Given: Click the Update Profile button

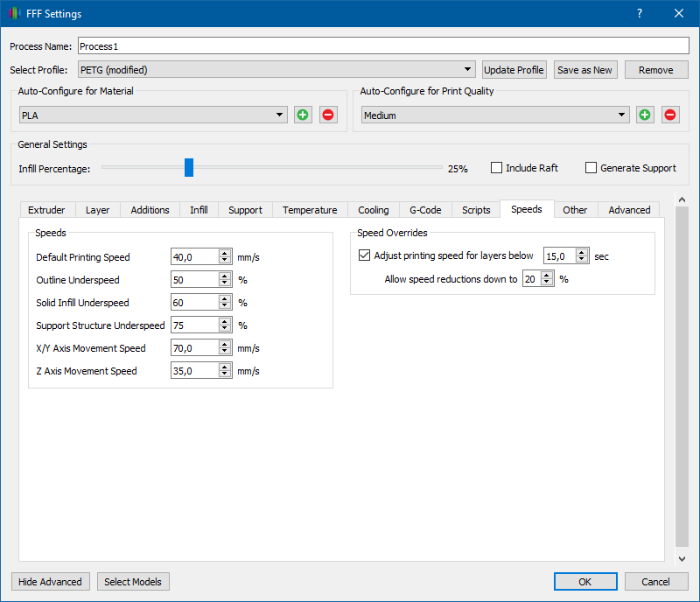Looking at the screenshot, I should click(514, 70).
